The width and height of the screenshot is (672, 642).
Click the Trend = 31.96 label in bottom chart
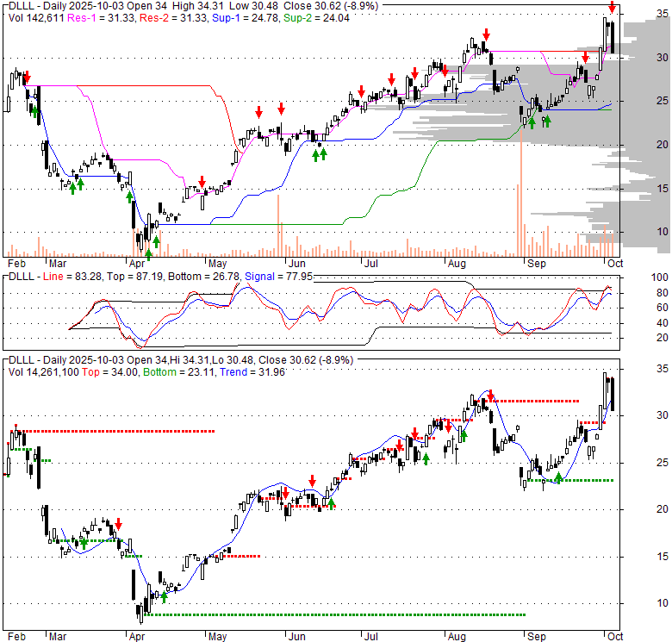[x=252, y=372]
